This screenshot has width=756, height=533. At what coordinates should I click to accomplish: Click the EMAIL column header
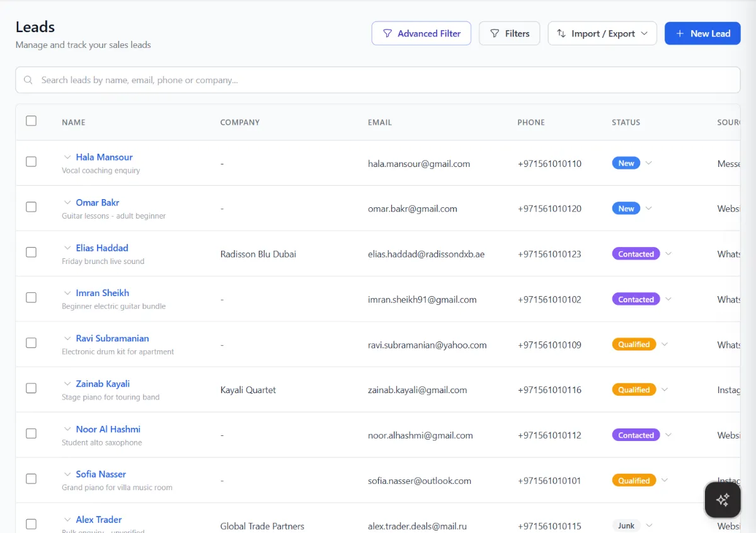coord(380,122)
